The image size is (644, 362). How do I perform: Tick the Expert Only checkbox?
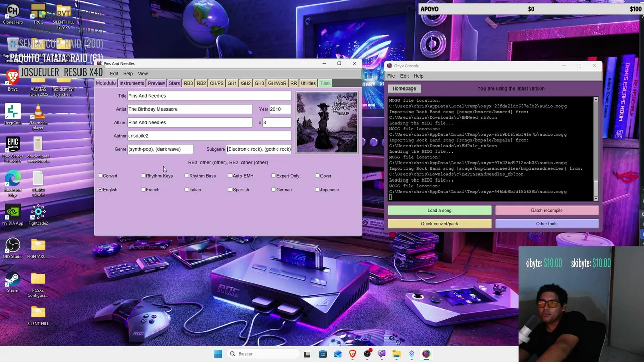[x=274, y=176]
